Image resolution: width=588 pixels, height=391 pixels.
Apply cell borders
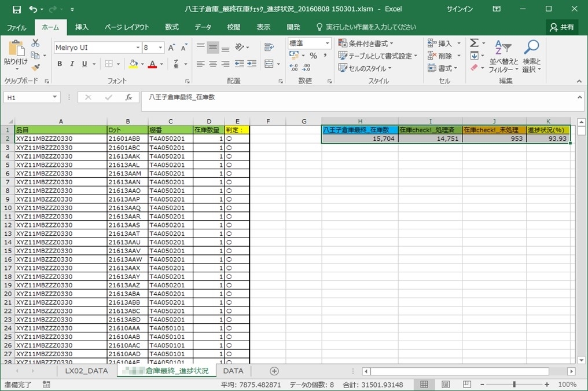(x=109, y=64)
